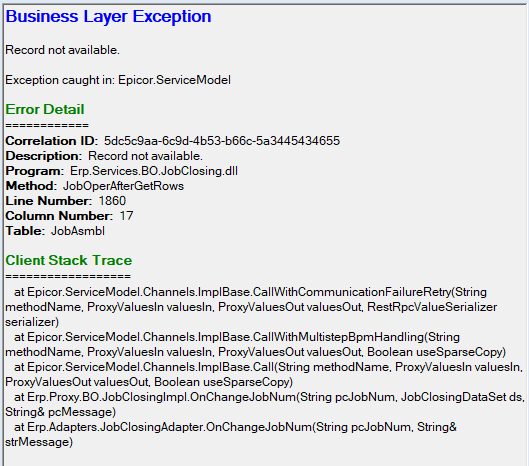Click the 'Column Number:' bold label
529x466 pixels.
(x=59, y=216)
